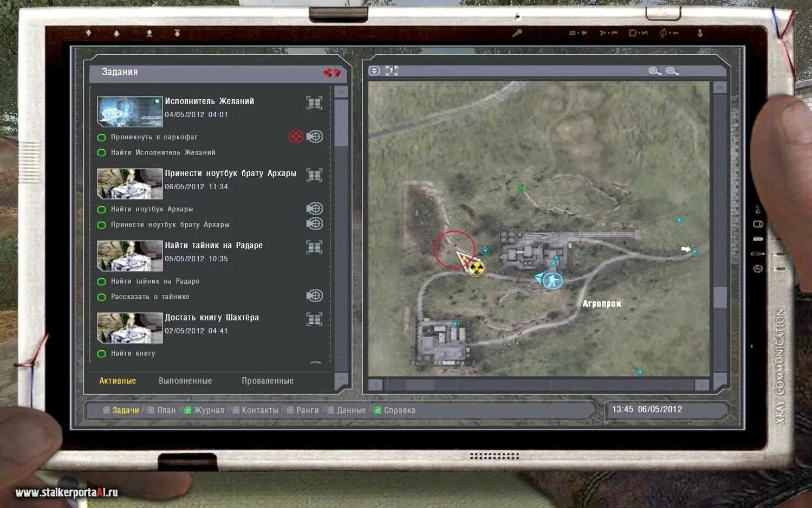
Task: Open description icon for Достать книгу Шахтёра
Action: coord(314,319)
